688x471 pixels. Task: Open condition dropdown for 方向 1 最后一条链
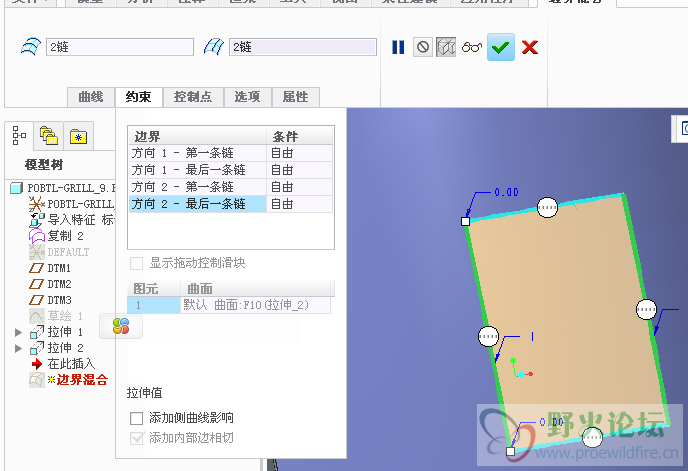300,170
